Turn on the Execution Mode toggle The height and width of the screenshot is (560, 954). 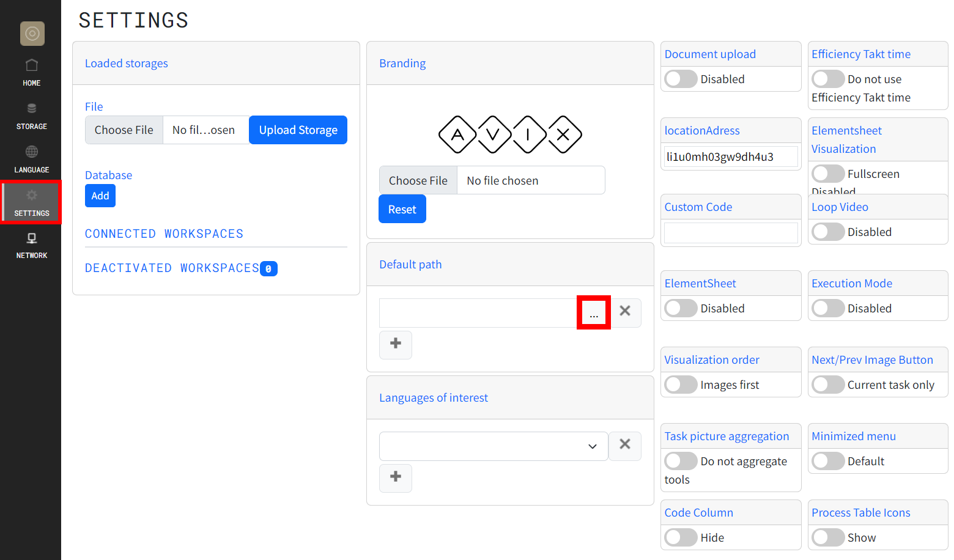coord(828,308)
